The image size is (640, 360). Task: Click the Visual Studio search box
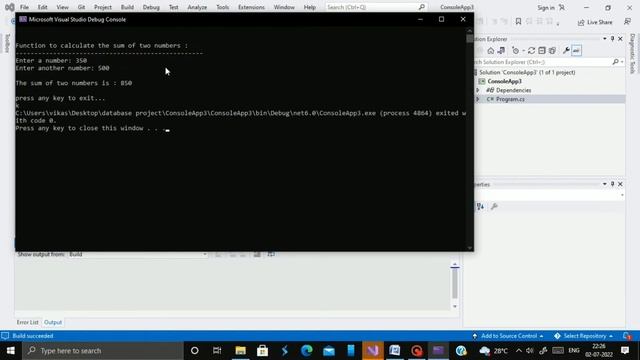click(376, 7)
